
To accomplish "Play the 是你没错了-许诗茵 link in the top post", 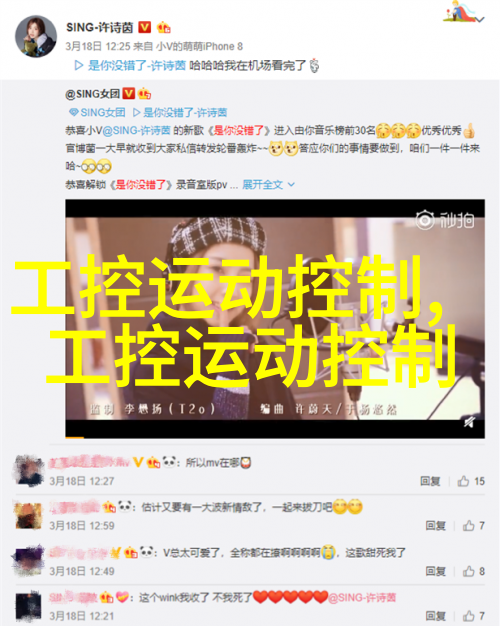I will [131, 65].
